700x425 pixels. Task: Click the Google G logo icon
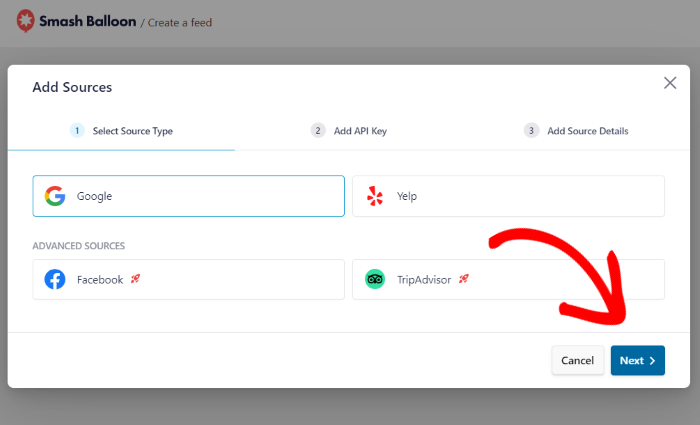pyautogui.click(x=55, y=196)
